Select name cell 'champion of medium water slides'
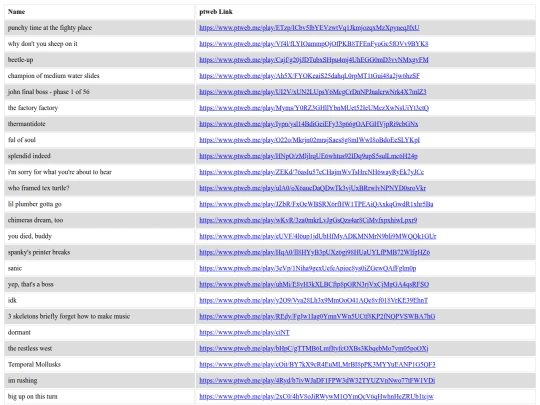The height and width of the screenshot is (405, 540). click(100, 76)
